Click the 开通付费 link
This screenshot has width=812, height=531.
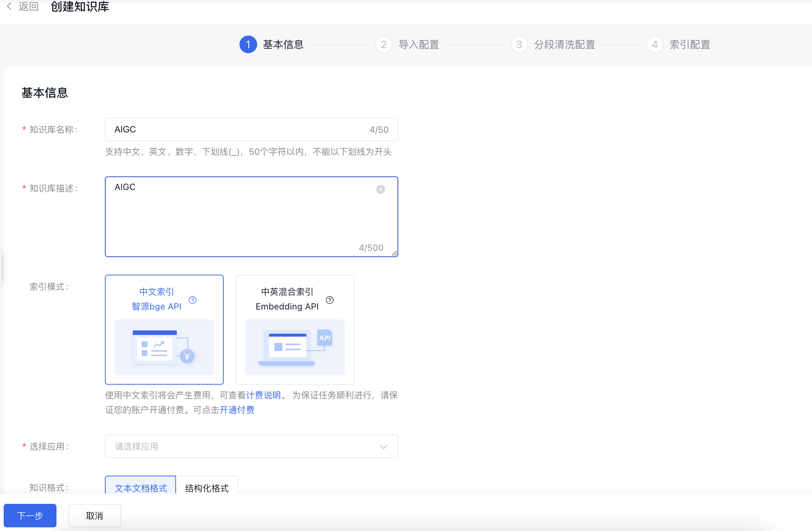click(x=237, y=410)
